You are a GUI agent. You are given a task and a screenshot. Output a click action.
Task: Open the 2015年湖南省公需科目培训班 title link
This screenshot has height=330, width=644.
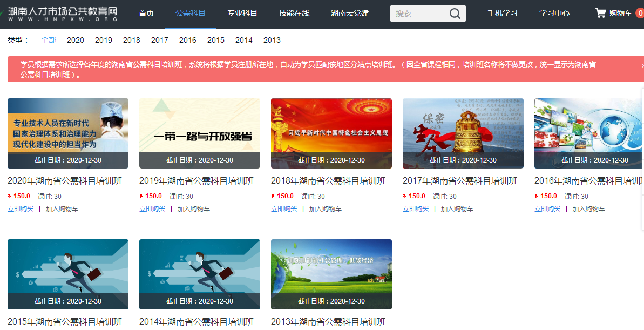65,322
